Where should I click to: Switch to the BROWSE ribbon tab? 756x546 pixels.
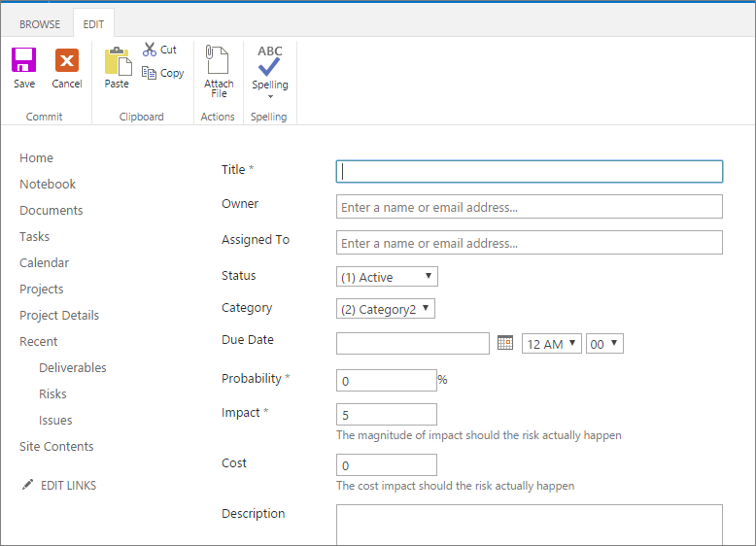(40, 24)
